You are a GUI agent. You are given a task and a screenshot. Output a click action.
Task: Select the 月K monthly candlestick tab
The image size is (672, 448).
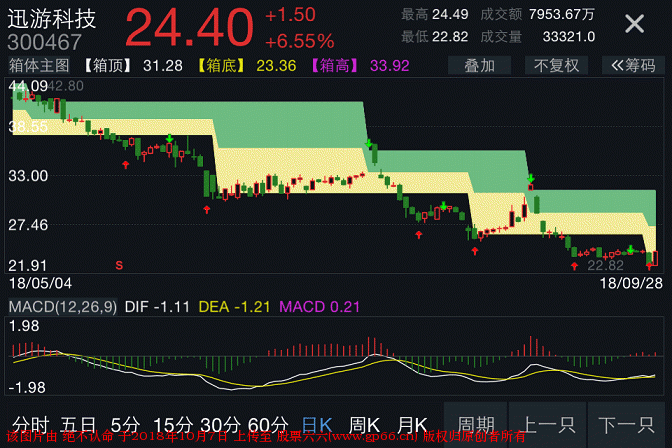coord(412,425)
